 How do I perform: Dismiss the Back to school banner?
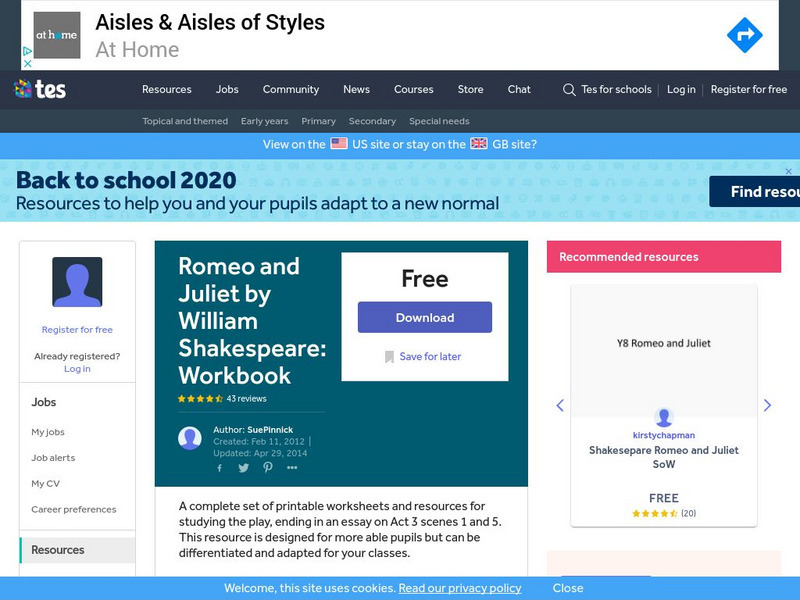788,171
